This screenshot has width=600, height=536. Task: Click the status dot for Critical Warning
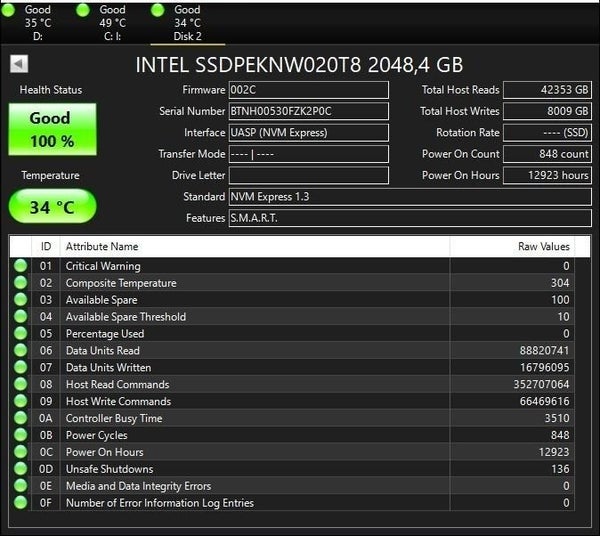click(21, 266)
